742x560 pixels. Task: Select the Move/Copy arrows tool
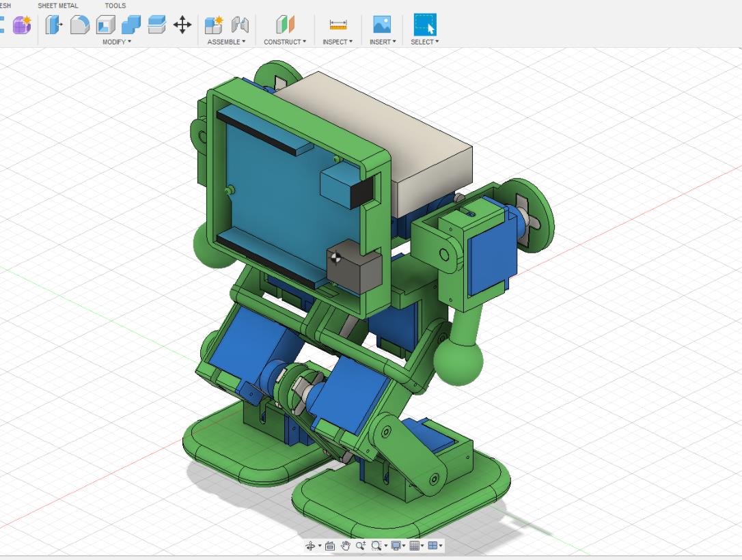pyautogui.click(x=182, y=25)
